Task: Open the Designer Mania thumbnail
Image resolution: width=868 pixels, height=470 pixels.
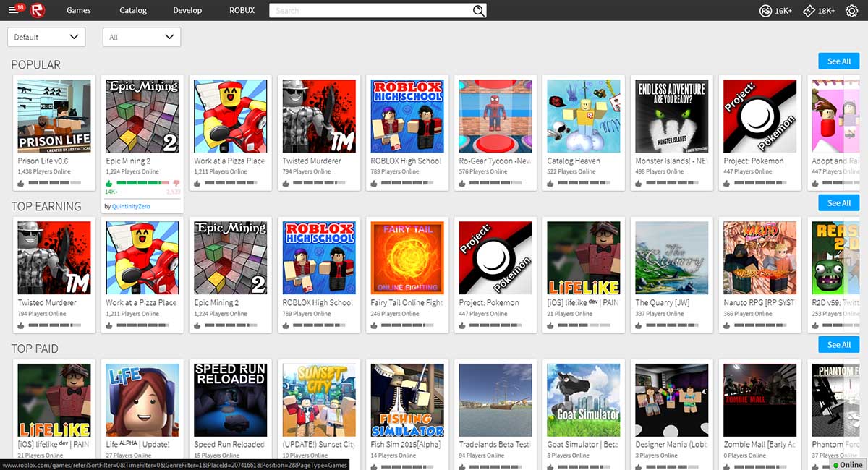Action: coord(672,399)
